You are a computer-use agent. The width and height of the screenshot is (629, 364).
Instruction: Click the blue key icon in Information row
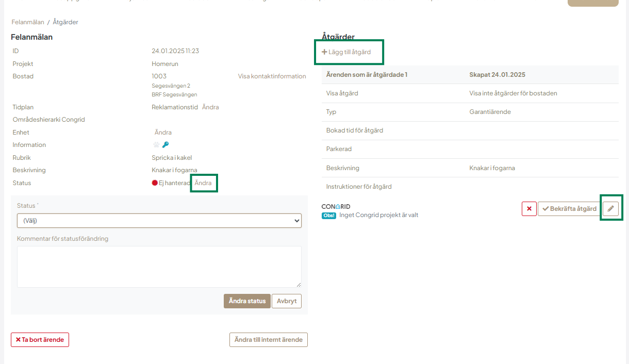[165, 145]
